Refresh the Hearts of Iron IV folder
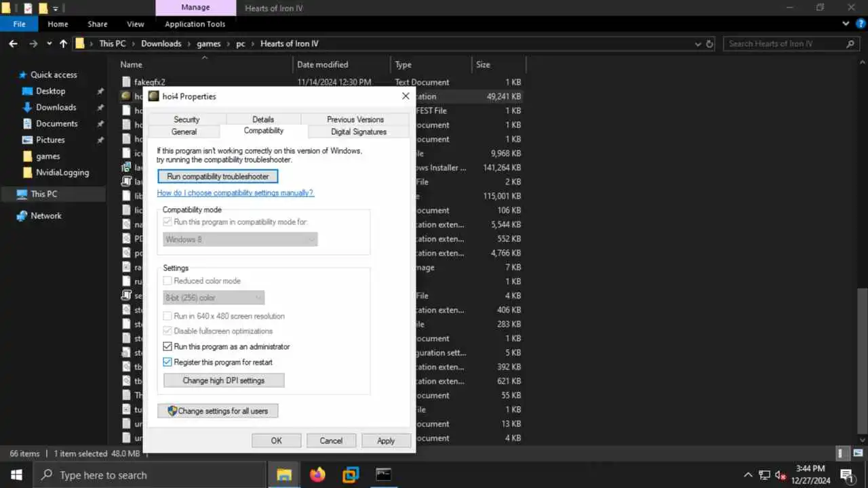 pos(710,43)
